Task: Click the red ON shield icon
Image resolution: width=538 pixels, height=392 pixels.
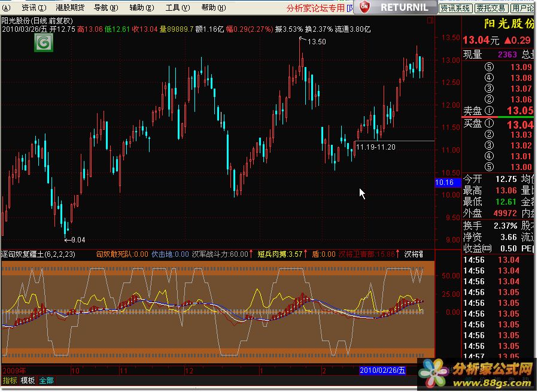Action: coord(364,7)
